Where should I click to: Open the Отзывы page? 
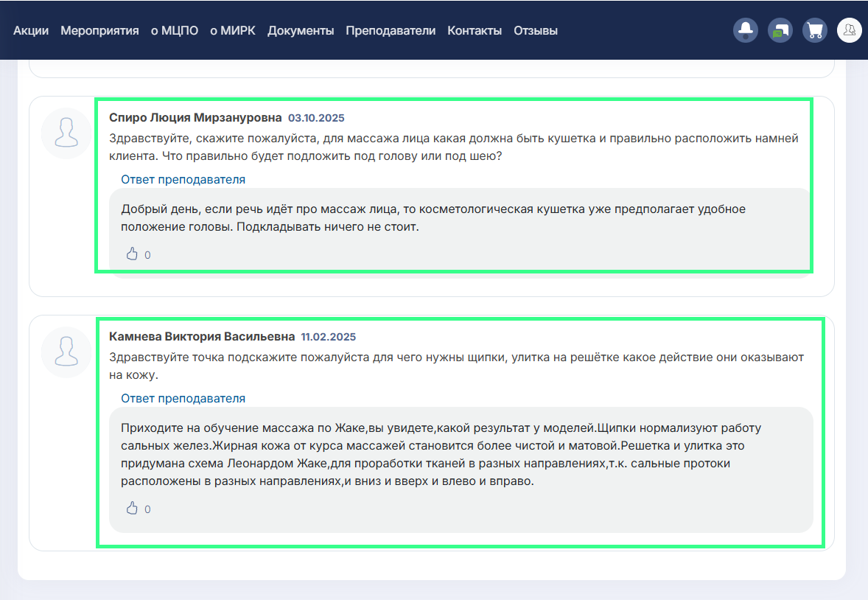pyautogui.click(x=535, y=30)
